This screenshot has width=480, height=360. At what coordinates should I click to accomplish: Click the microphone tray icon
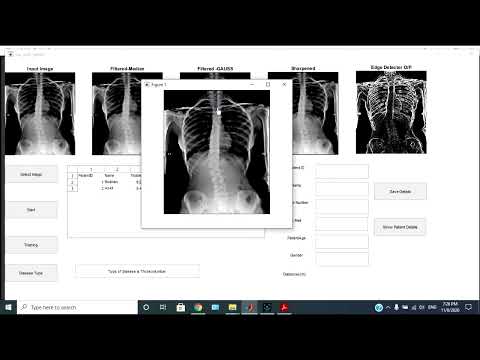coord(396,307)
